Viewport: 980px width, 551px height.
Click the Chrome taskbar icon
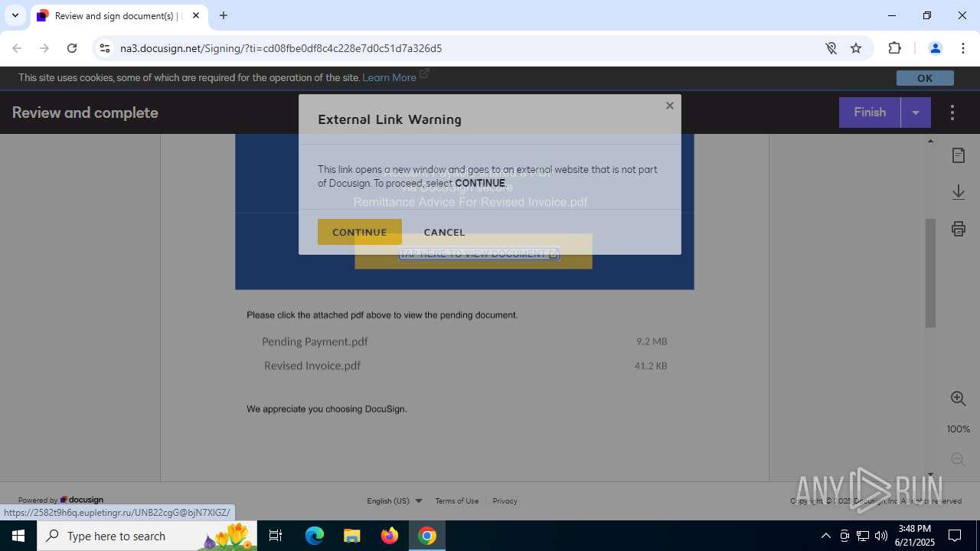pyautogui.click(x=427, y=536)
